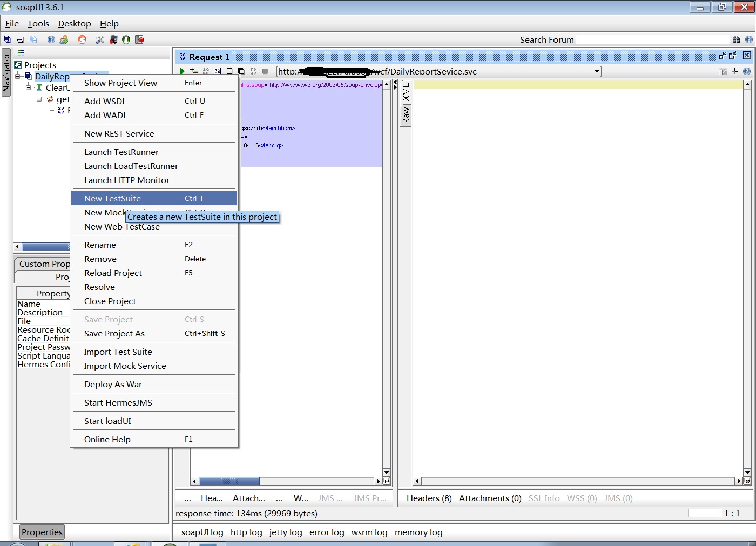Choose Deploy As War menu entry
756x546 pixels.
click(x=154, y=384)
